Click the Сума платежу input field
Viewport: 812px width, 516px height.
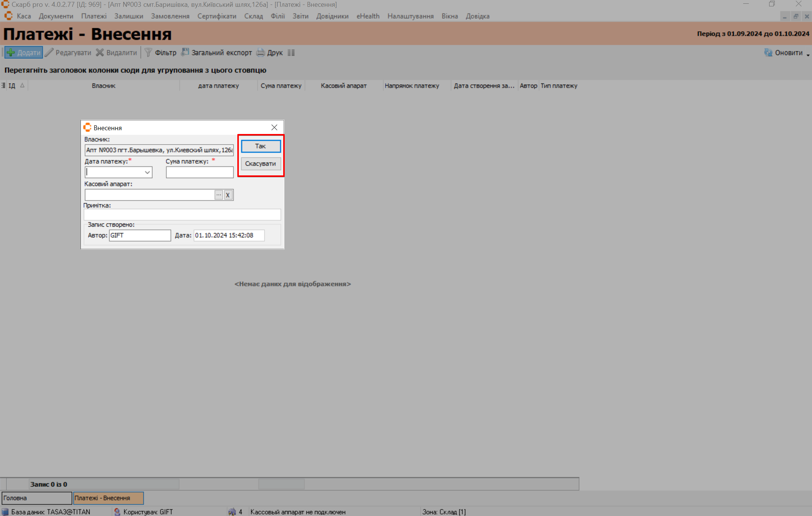[199, 172]
